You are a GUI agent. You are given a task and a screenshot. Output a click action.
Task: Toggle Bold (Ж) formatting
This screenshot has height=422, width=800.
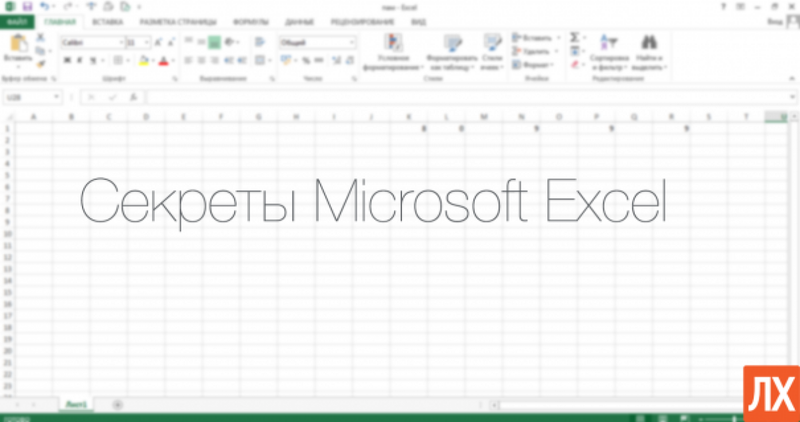(67, 61)
